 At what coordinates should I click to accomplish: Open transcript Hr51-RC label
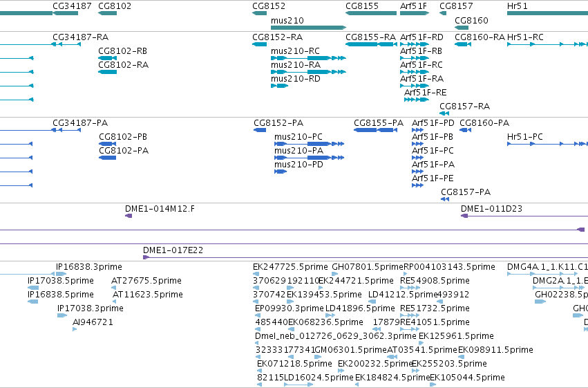point(525,37)
